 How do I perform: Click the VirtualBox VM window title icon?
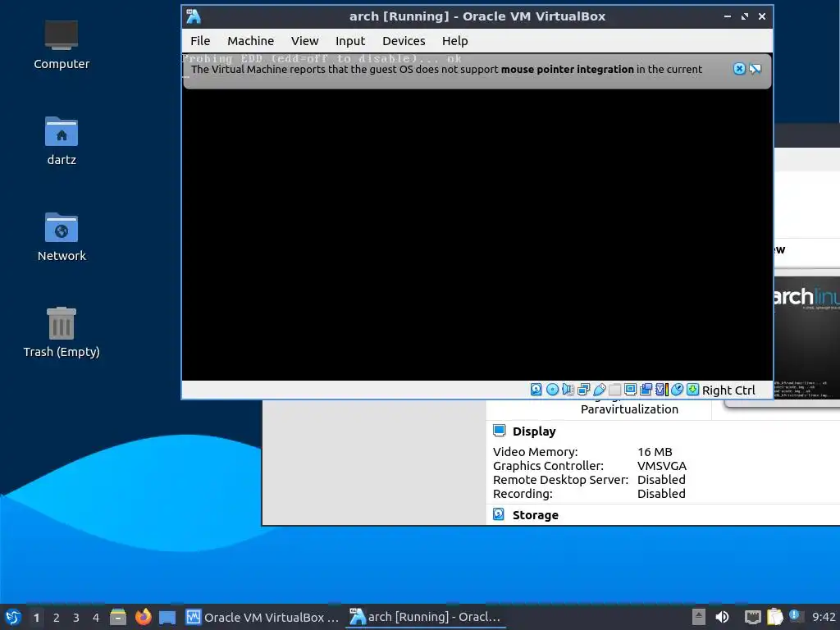(x=194, y=16)
